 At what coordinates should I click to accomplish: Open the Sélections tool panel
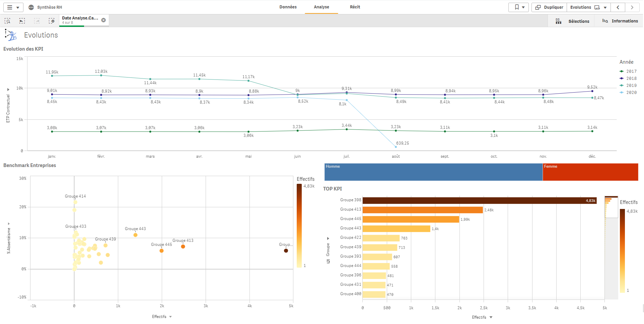[572, 21]
